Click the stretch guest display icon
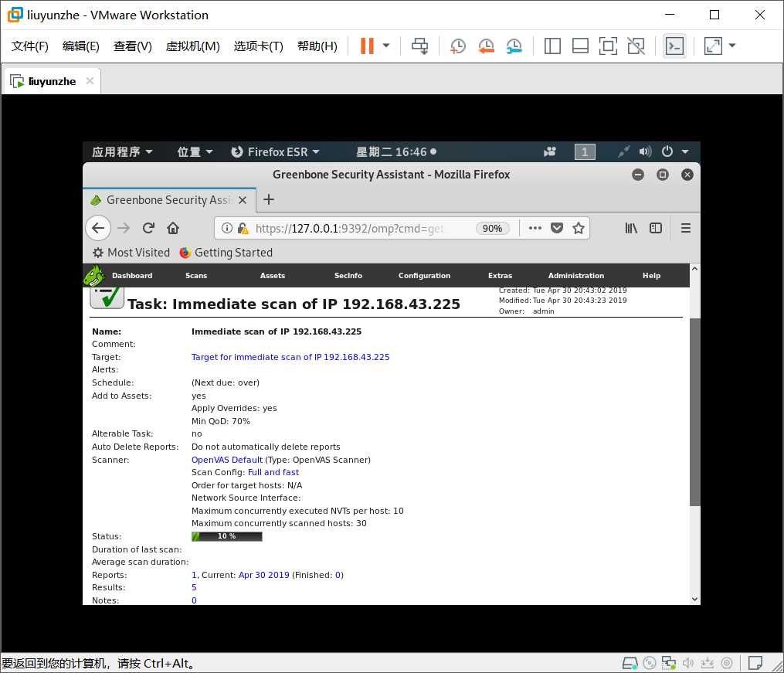Screen dimensions: 784x673 point(713,46)
